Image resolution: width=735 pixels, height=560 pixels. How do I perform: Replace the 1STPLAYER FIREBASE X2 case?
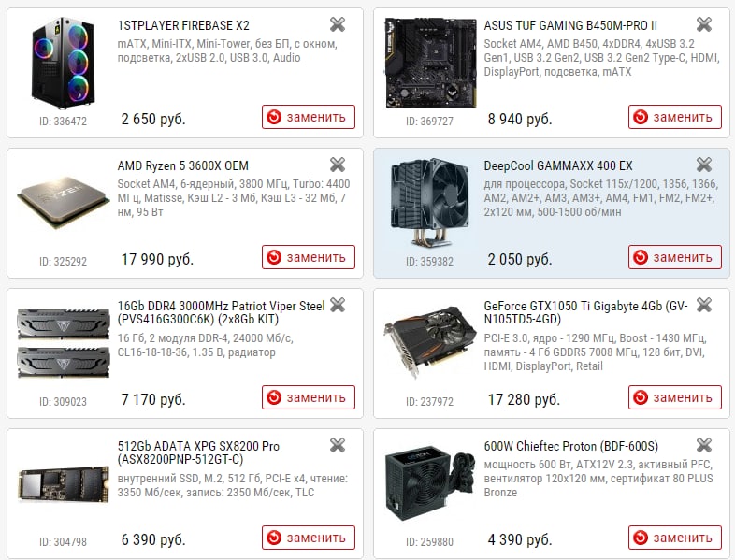(x=309, y=117)
